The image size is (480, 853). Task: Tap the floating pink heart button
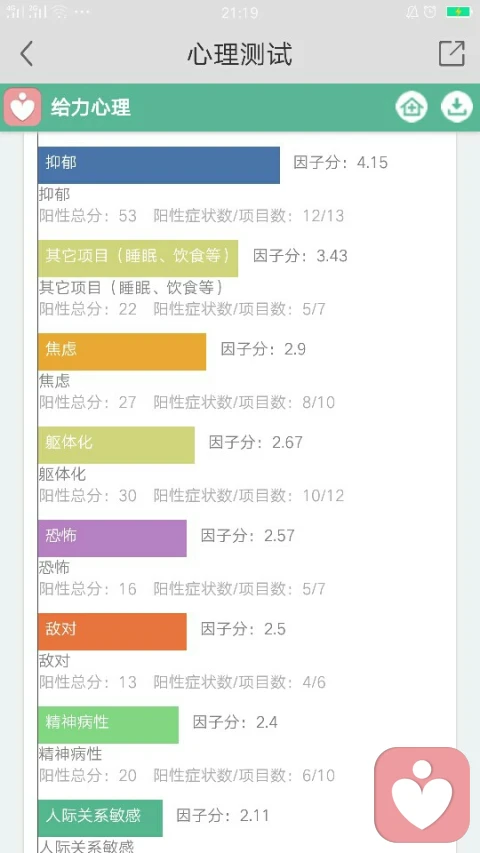422,794
